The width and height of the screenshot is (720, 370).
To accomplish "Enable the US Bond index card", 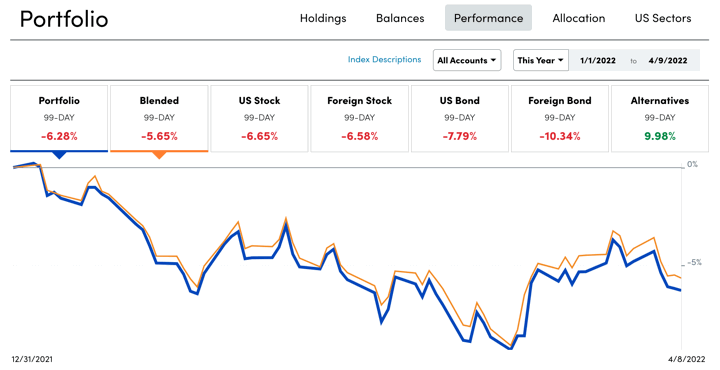I will [460, 118].
